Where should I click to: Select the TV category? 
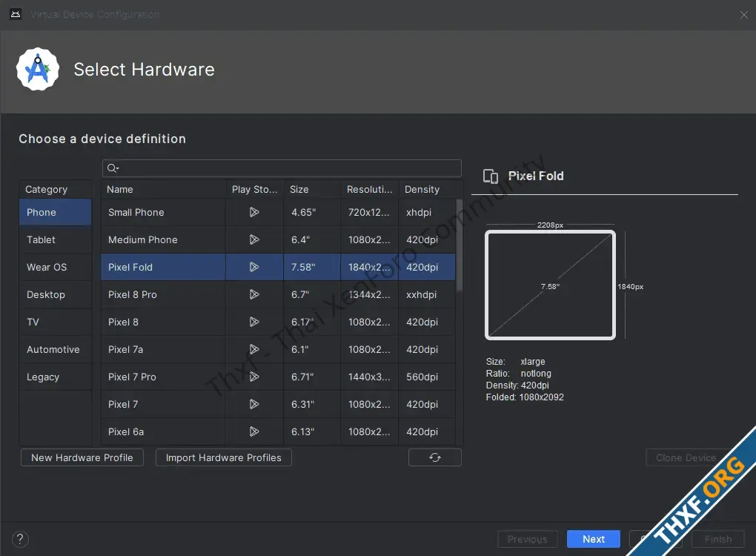coord(56,322)
